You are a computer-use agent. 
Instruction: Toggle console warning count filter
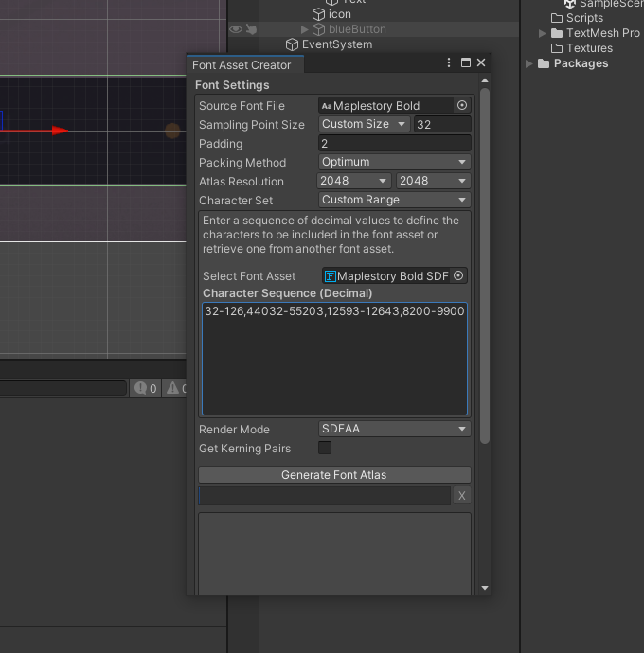point(174,388)
